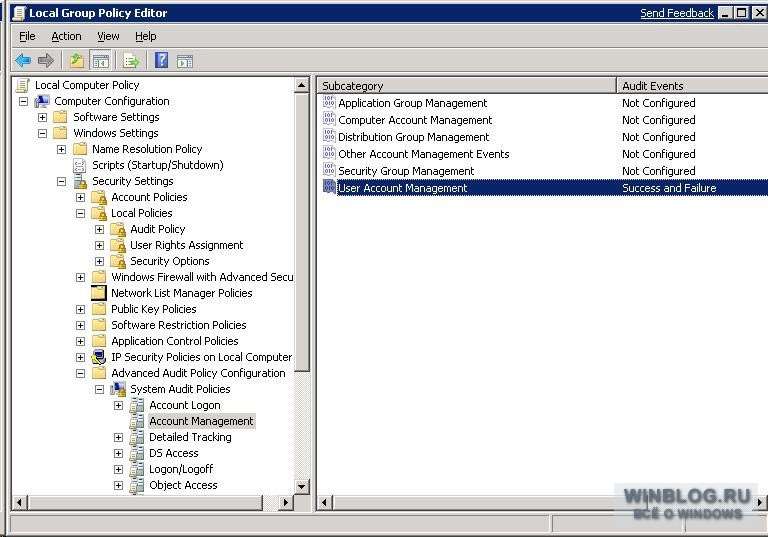The height and width of the screenshot is (537, 768).
Task: Click the Security Settings node icon
Action: tap(80, 181)
